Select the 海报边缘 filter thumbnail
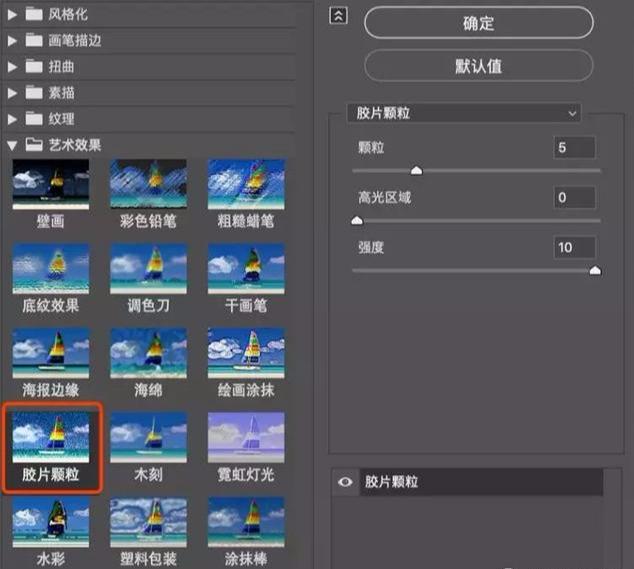The height and width of the screenshot is (569, 634). [x=51, y=353]
